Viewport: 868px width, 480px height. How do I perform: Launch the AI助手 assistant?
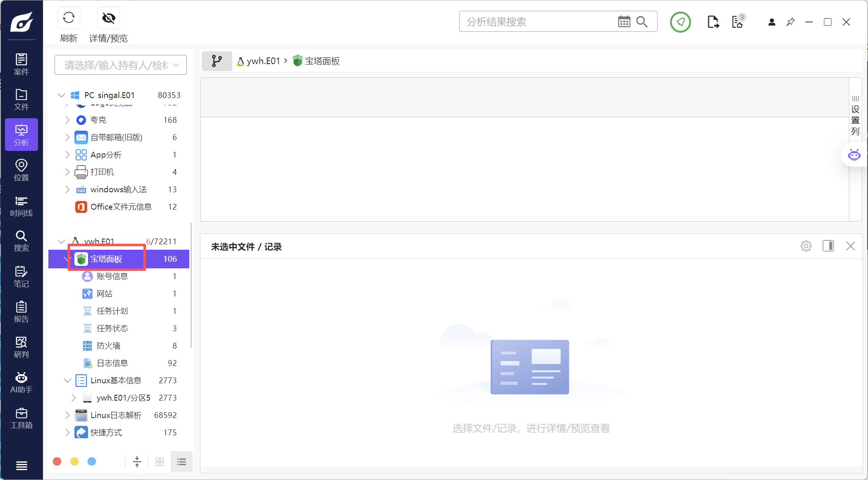click(x=21, y=382)
